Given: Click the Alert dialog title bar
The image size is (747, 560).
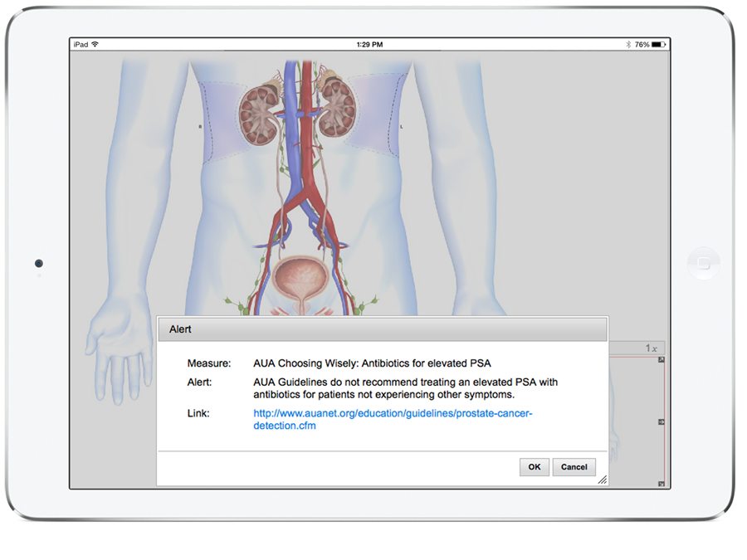Looking at the screenshot, I should pyautogui.click(x=383, y=329).
